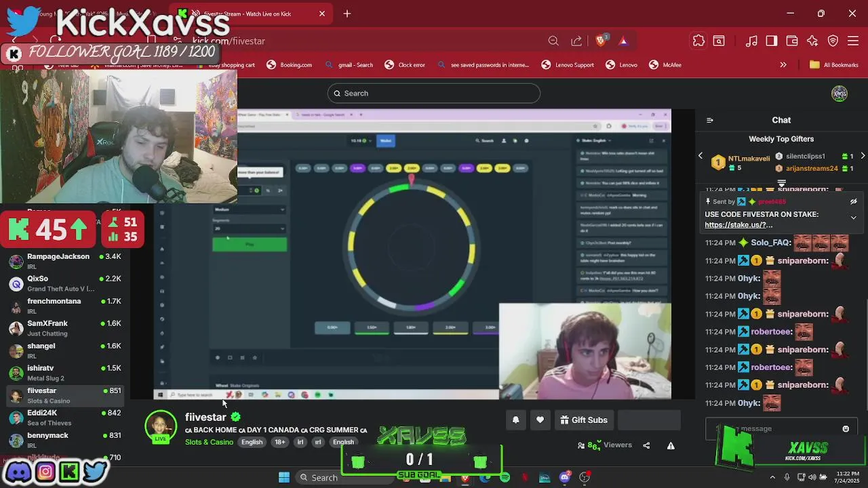Open the browser extensions puzzle icon
This screenshot has height=488, width=868.
[x=698, y=41]
